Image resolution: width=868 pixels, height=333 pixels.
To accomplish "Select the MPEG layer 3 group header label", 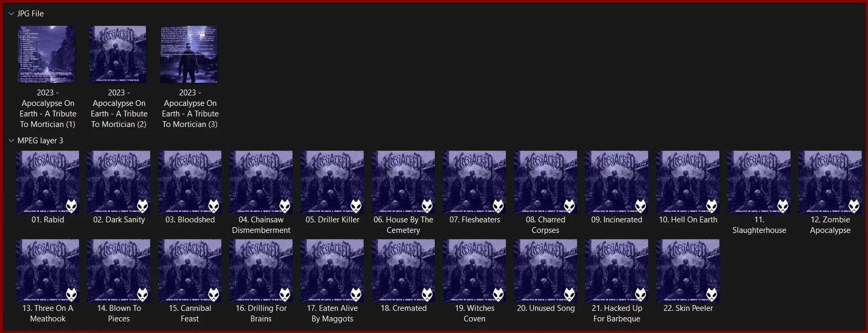I will [40, 141].
